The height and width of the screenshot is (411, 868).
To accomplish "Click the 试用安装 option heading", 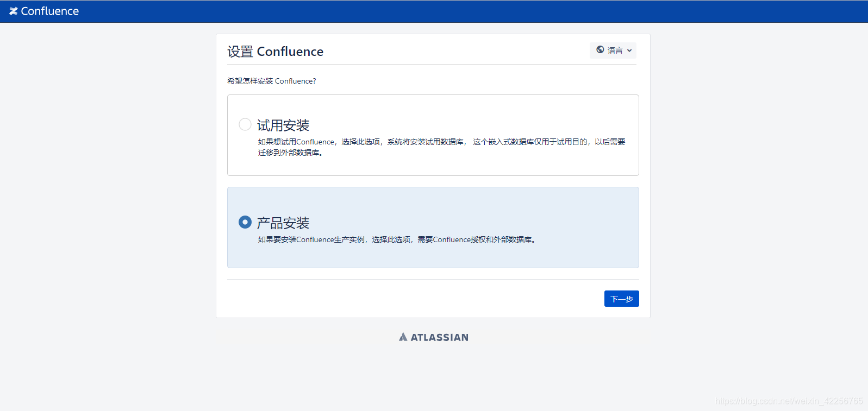I will coord(283,125).
